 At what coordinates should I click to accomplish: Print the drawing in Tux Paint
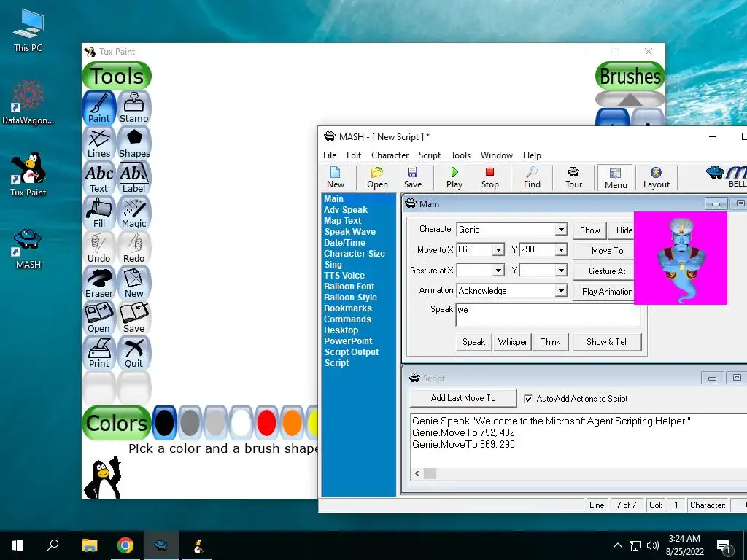pyautogui.click(x=99, y=354)
